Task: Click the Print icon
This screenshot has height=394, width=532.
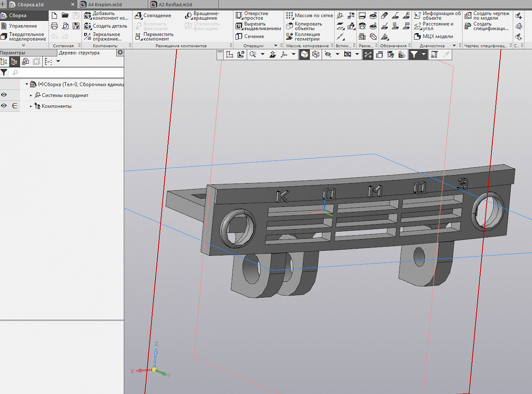Action: (54, 26)
